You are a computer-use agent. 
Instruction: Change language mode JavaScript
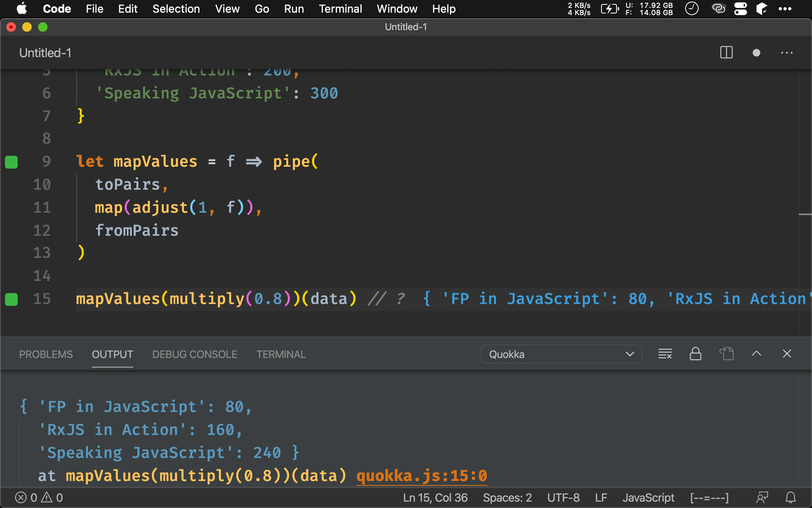648,498
